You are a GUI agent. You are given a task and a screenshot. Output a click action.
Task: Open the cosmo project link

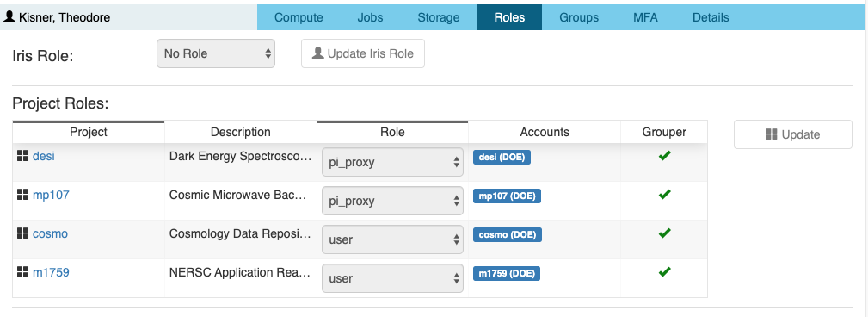pyautogui.click(x=51, y=233)
